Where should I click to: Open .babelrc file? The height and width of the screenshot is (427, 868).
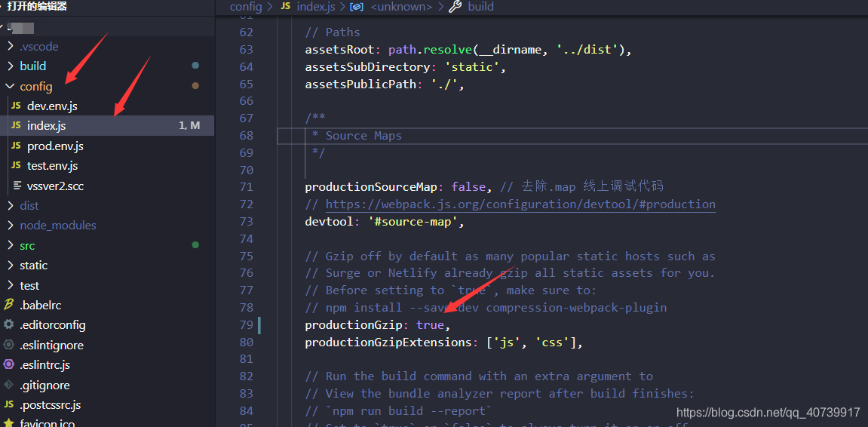tap(41, 305)
